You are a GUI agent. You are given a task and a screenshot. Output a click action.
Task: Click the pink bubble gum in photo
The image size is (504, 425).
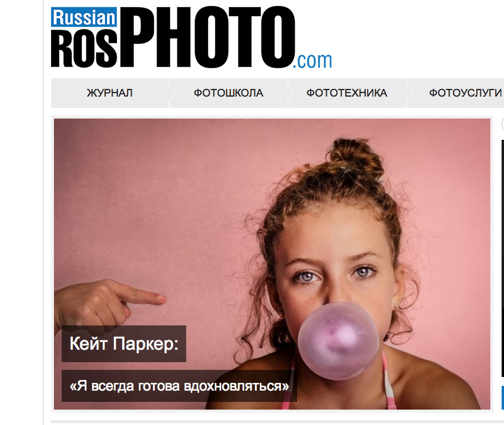tap(338, 340)
